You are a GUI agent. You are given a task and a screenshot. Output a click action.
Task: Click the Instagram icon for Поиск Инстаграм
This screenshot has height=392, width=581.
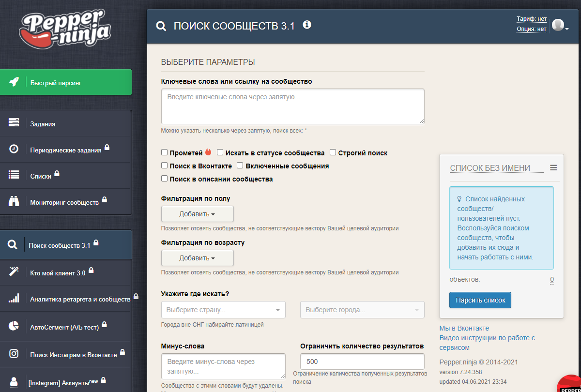14,354
